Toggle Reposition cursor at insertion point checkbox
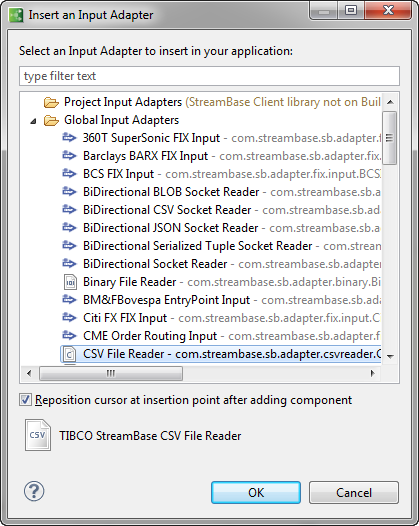 click(25, 400)
